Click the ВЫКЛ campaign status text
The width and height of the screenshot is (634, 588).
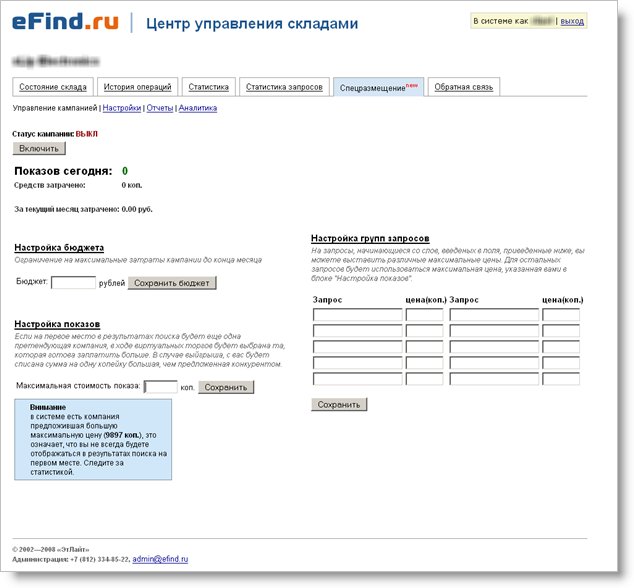(87, 134)
